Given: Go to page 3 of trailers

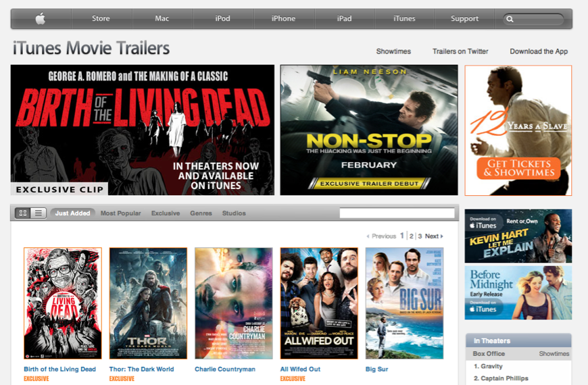Looking at the screenshot, I should pyautogui.click(x=420, y=236).
